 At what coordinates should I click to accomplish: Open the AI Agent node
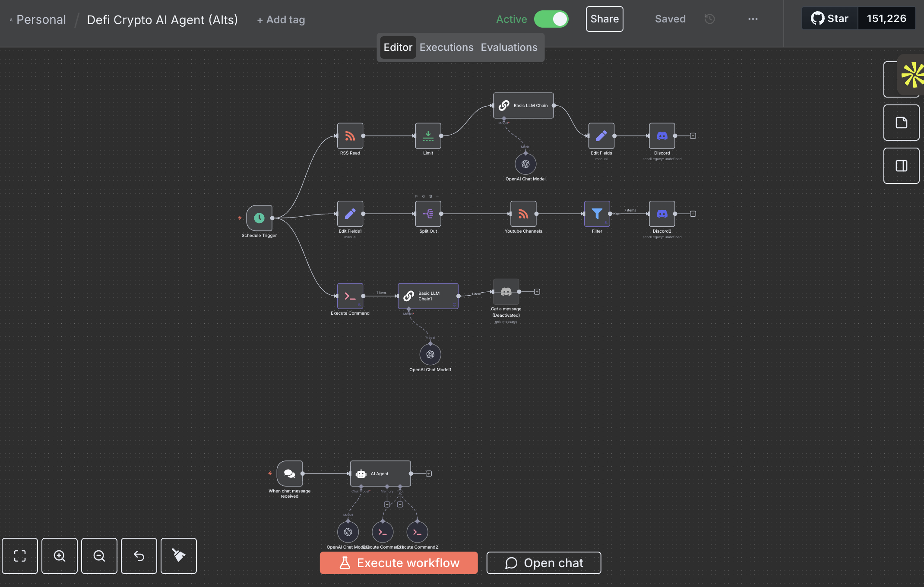click(380, 473)
